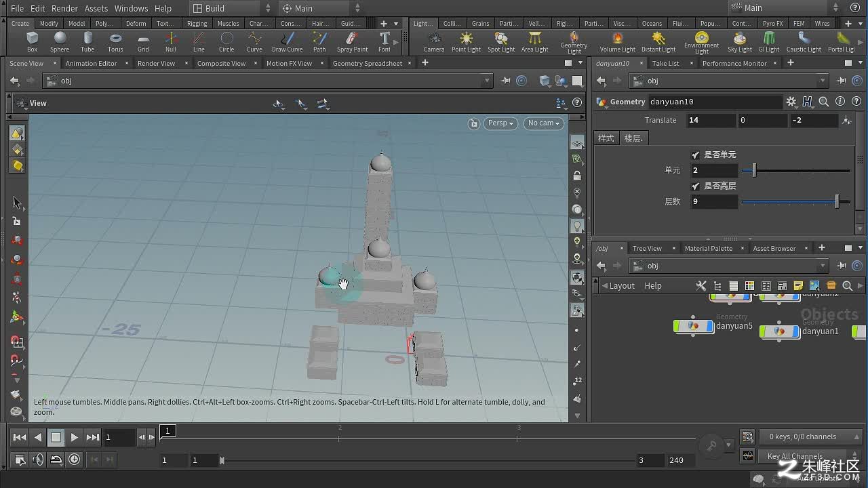The width and height of the screenshot is (868, 488).
Task: Click the Play forward button
Action: 75,437
